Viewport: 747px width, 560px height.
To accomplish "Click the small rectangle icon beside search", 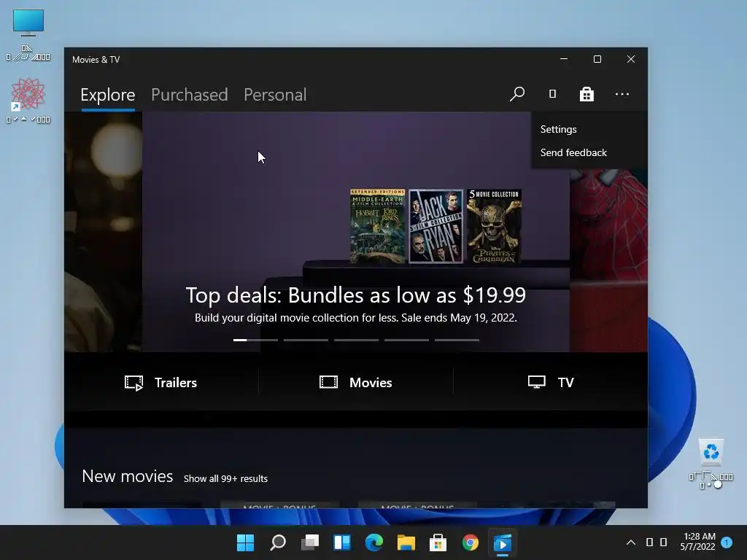I will click(552, 94).
